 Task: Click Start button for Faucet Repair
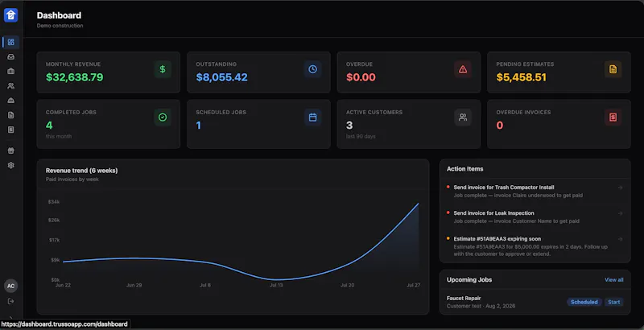click(614, 302)
